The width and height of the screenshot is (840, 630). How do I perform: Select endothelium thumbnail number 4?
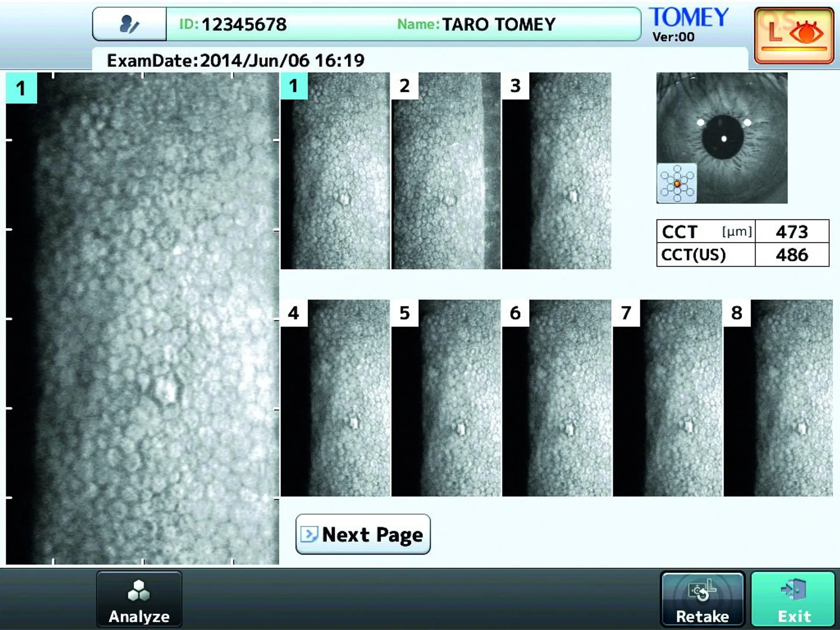pyautogui.click(x=335, y=398)
